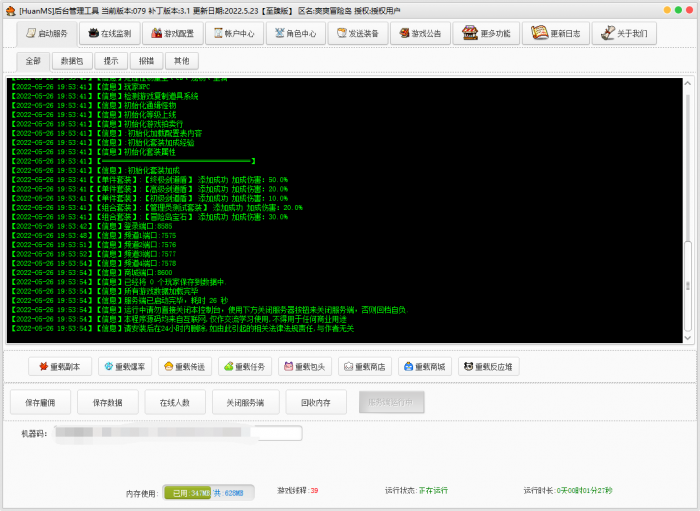The image size is (700, 511).
Task: Open the 在线监测 tab with ladybug icon
Action: click(109, 33)
